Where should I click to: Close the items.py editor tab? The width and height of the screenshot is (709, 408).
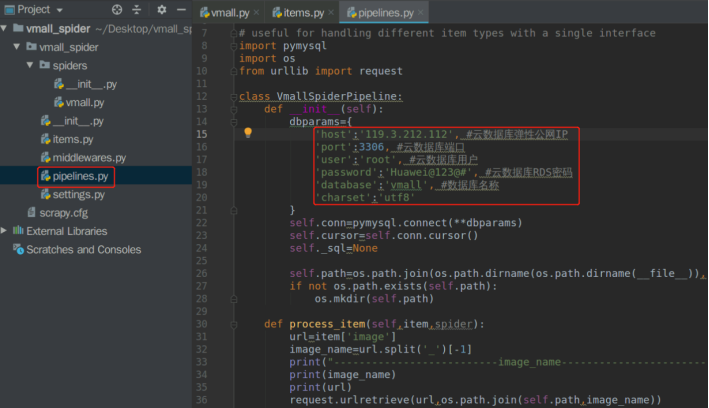tap(331, 13)
